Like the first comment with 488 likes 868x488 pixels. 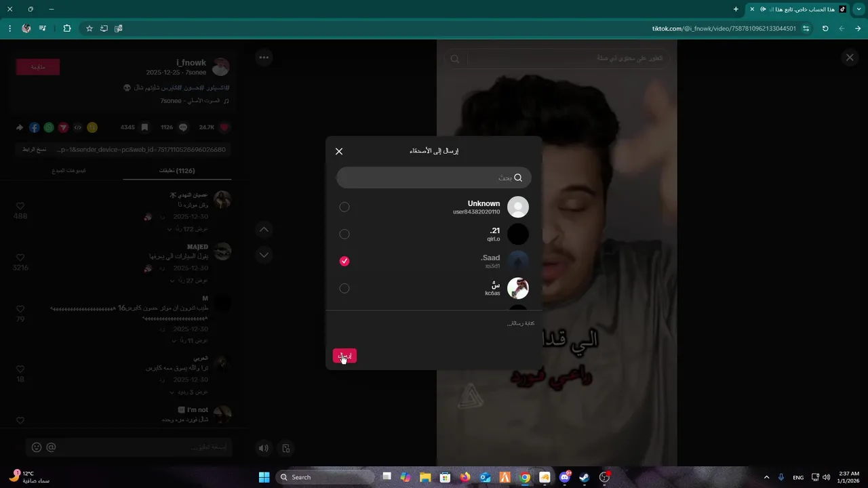pos(20,206)
